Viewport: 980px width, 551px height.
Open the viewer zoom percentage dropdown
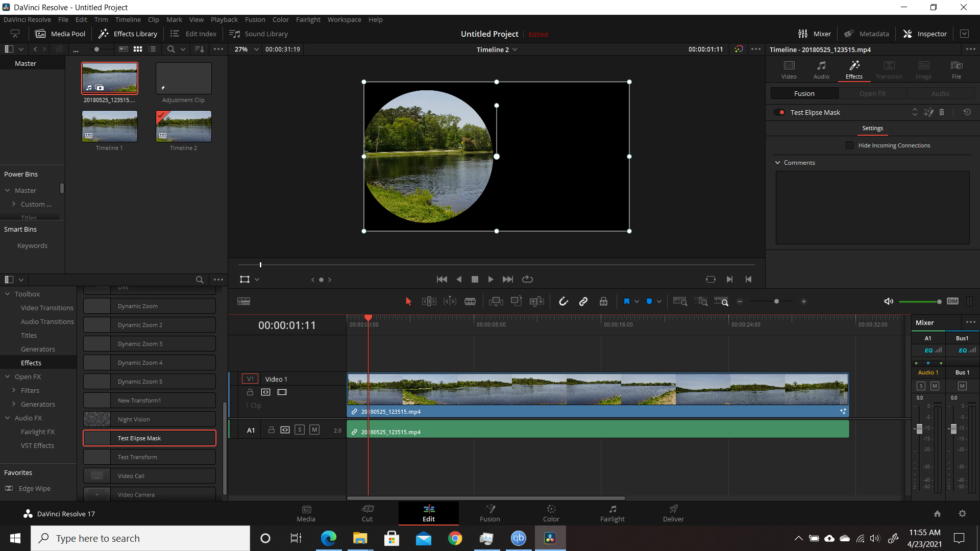pyautogui.click(x=257, y=49)
